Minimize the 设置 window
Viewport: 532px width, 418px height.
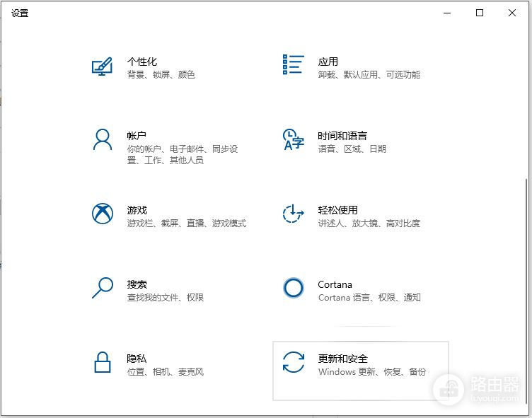coord(447,13)
